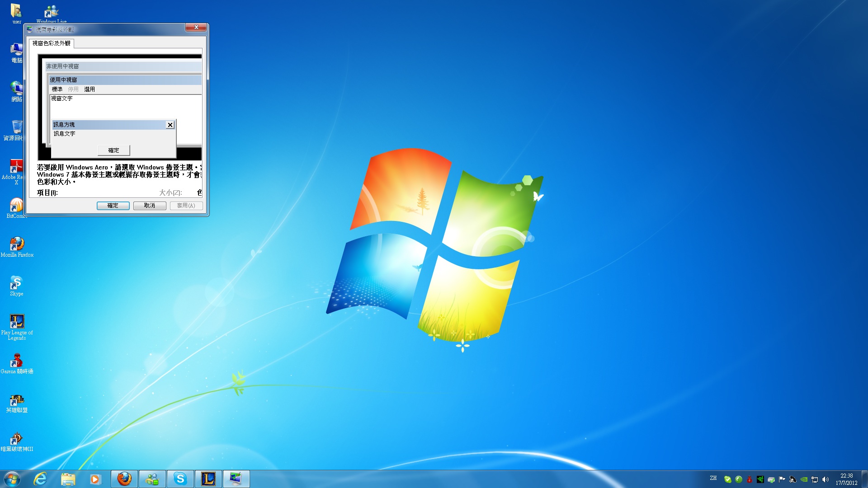
Task: Select the Mozilla Firefox desktop shortcut
Action: 17,247
